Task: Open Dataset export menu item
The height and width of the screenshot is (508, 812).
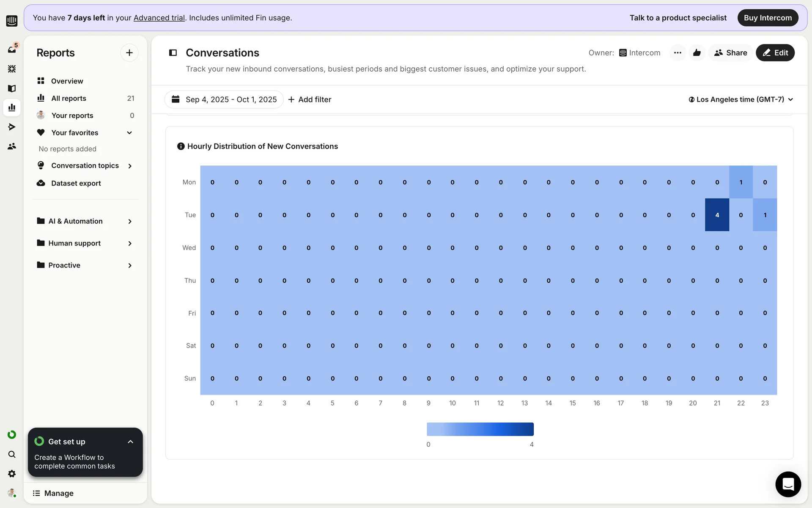Action: click(76, 183)
